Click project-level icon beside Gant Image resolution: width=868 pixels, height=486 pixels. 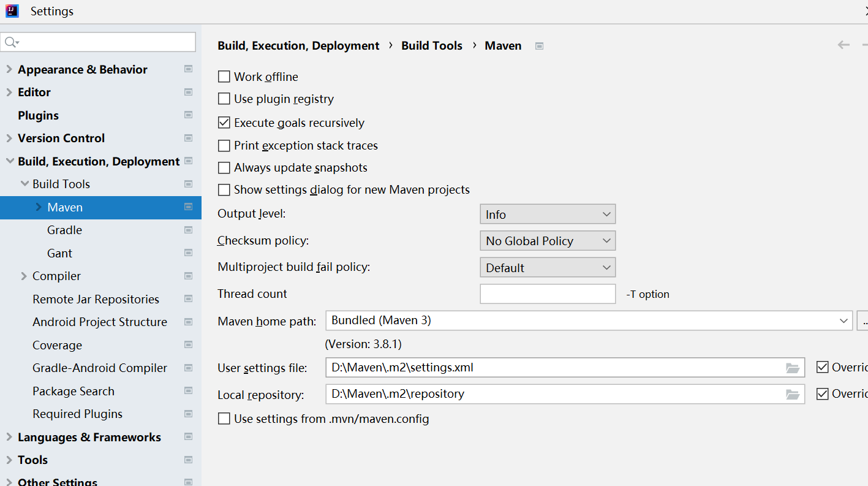coord(189,253)
